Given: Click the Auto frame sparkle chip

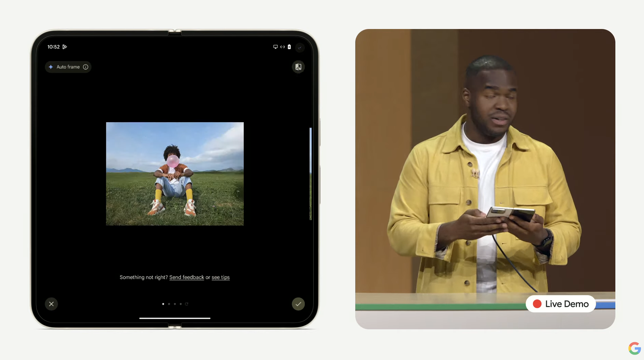Looking at the screenshot, I should [x=64, y=67].
